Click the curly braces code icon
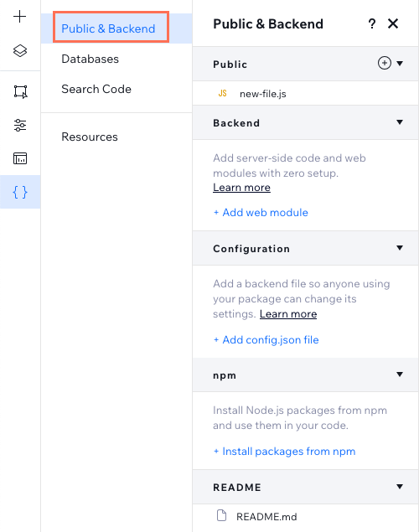 (x=20, y=192)
